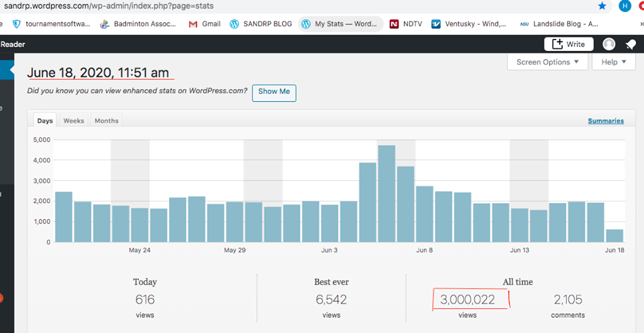Expand the Help dropdown

[x=614, y=62]
